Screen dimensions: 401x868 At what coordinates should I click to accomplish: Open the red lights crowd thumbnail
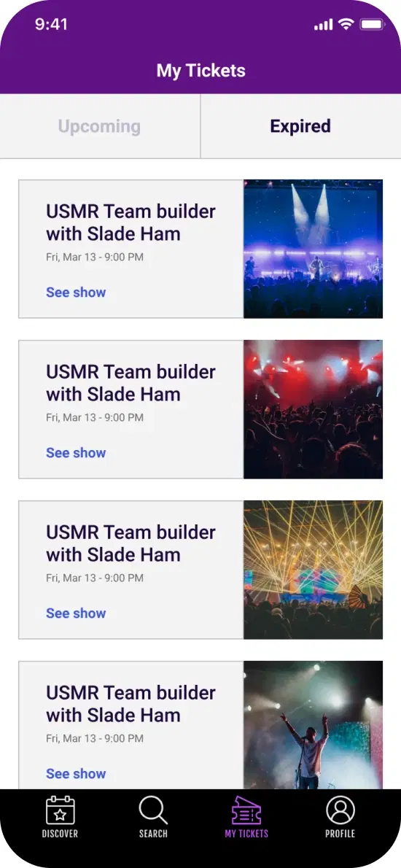[313, 409]
